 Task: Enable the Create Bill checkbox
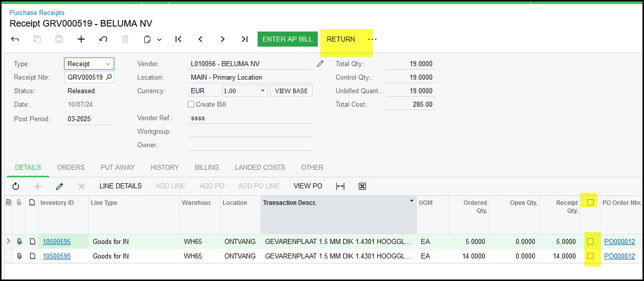point(191,104)
